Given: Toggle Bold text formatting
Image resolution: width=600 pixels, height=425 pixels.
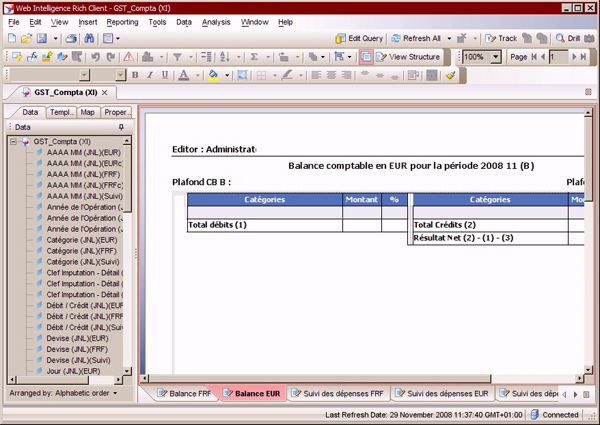Looking at the screenshot, I should [x=136, y=75].
